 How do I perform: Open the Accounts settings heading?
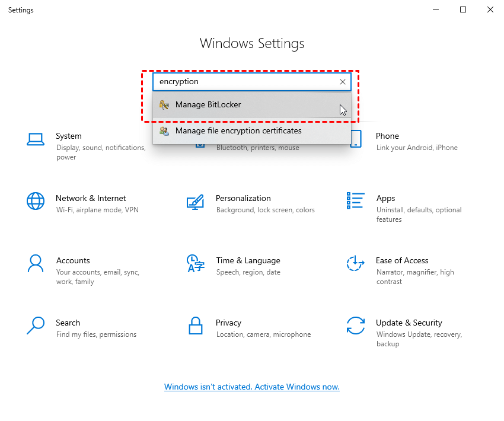click(x=73, y=260)
